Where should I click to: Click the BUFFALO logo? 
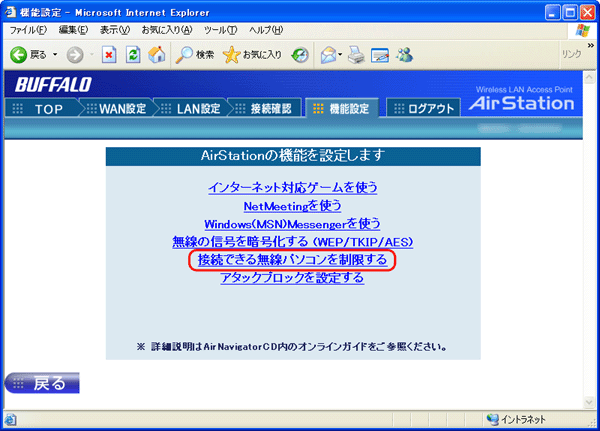pyautogui.click(x=54, y=85)
